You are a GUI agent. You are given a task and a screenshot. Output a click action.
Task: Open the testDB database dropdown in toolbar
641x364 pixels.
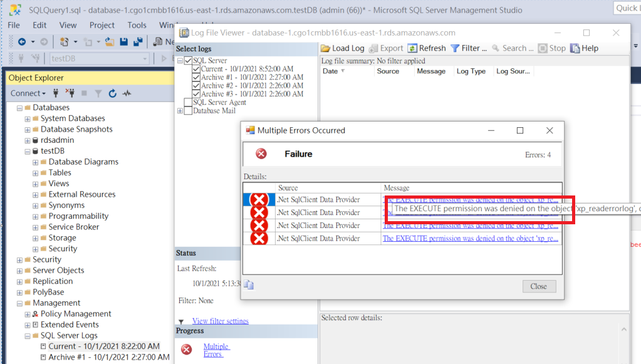coord(145,59)
